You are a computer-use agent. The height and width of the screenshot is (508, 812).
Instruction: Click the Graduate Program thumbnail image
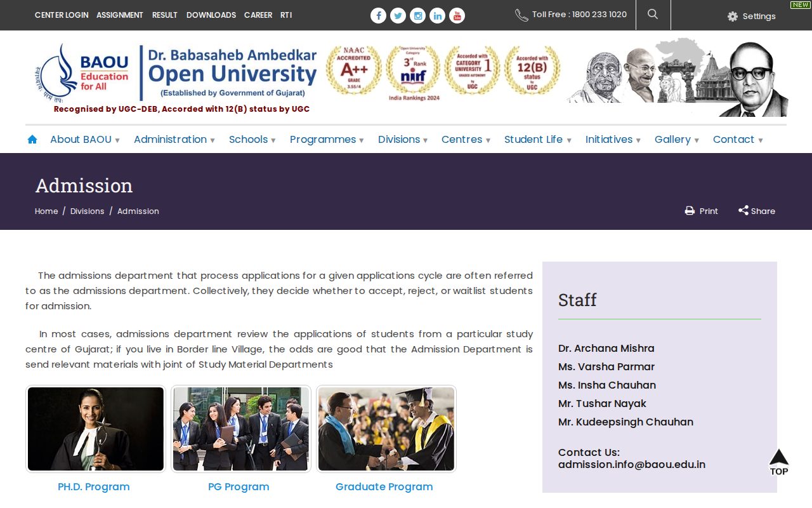click(386, 429)
